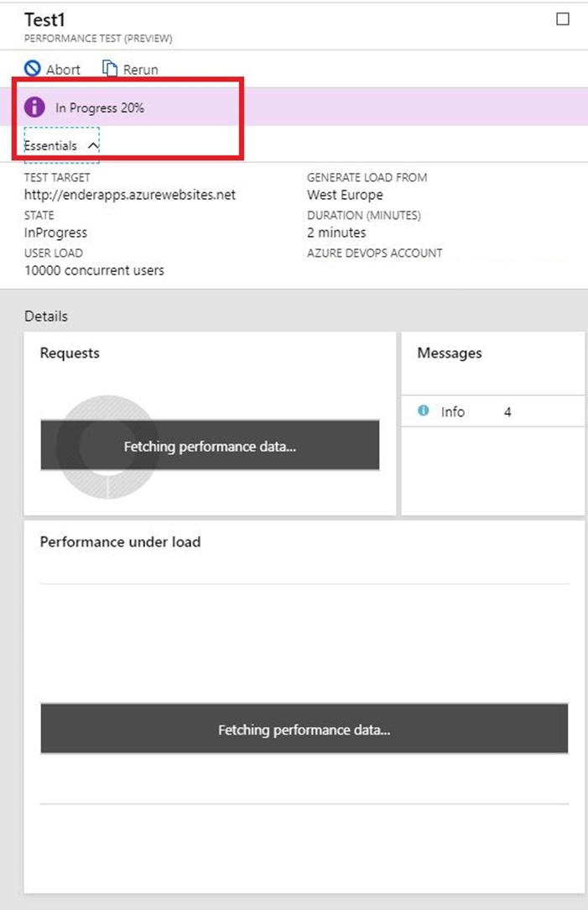Select the Messages tile header
The image size is (588, 910).
(x=450, y=353)
